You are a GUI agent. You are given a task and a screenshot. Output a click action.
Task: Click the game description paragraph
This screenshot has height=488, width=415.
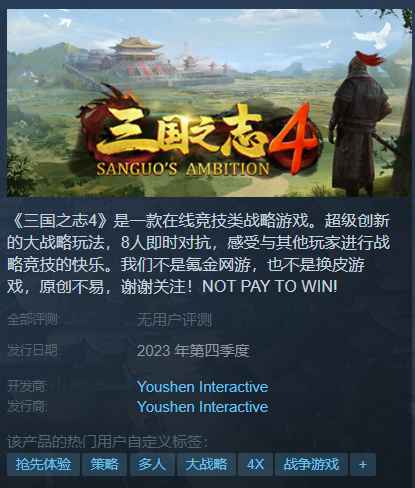(199, 254)
